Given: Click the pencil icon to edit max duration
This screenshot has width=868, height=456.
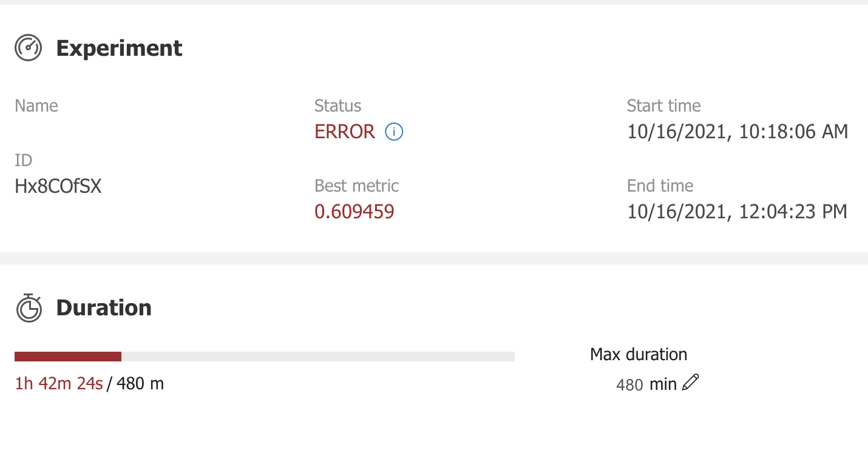Looking at the screenshot, I should click(x=690, y=383).
